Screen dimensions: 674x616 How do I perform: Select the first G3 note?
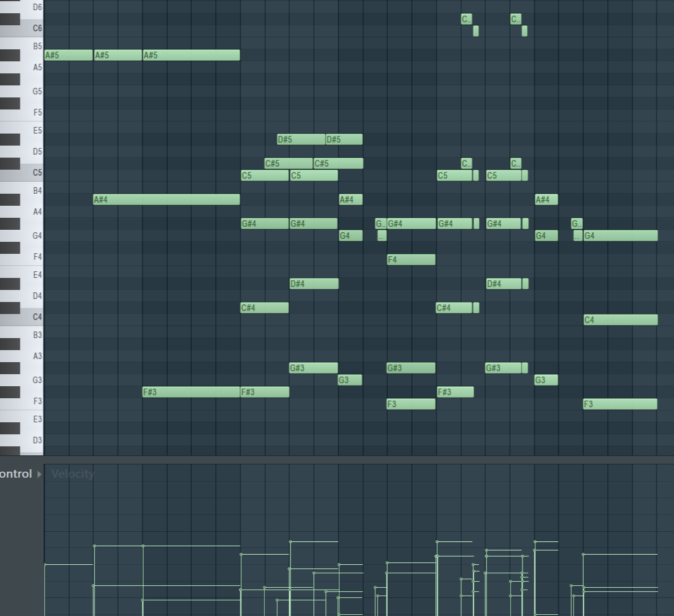[x=350, y=380]
